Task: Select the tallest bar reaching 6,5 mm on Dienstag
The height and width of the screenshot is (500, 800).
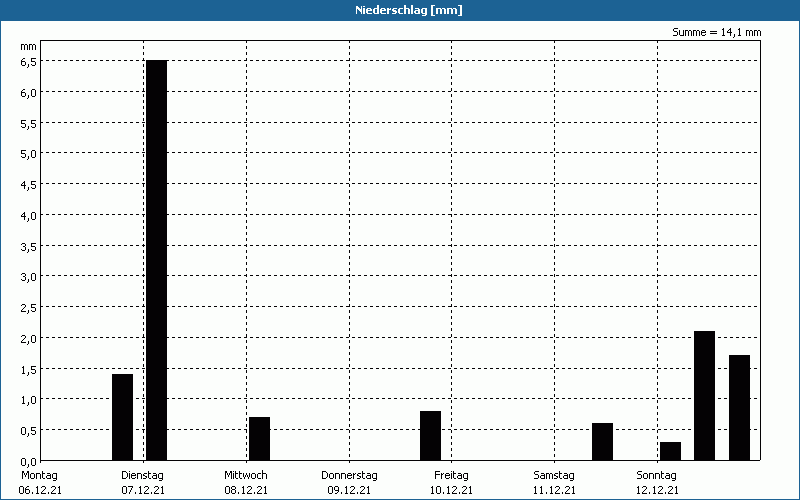Action: point(157,260)
